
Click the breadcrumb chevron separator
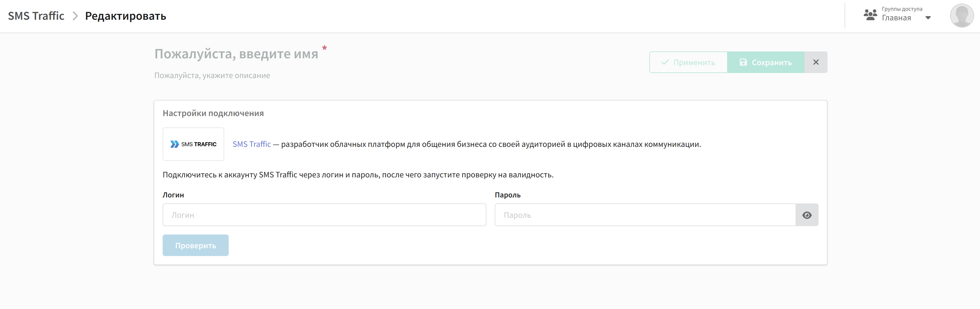[x=75, y=16]
